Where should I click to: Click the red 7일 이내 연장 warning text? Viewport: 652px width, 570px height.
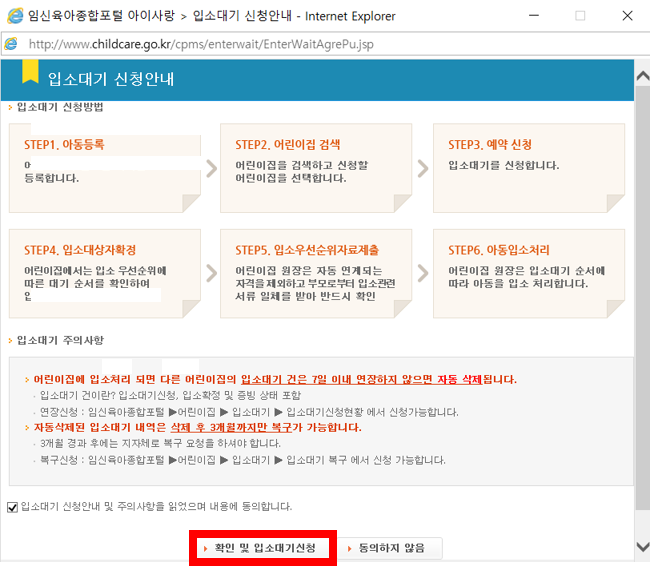275,380
